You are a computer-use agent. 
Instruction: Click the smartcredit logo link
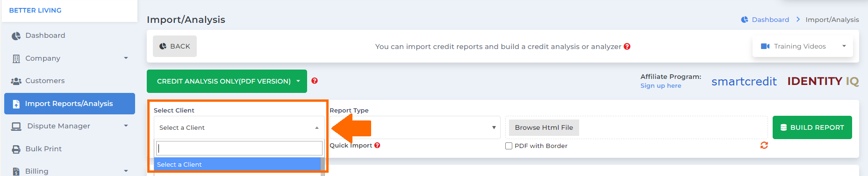click(744, 81)
